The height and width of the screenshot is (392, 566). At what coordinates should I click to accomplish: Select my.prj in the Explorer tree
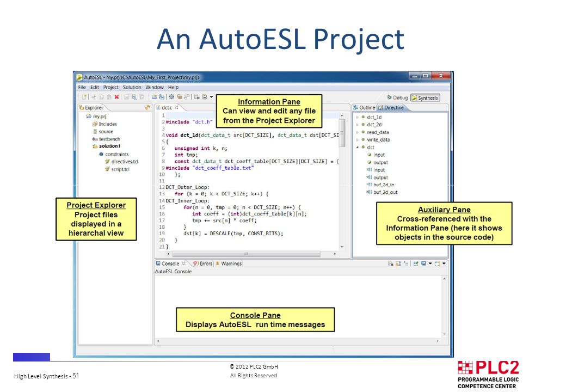click(x=96, y=116)
